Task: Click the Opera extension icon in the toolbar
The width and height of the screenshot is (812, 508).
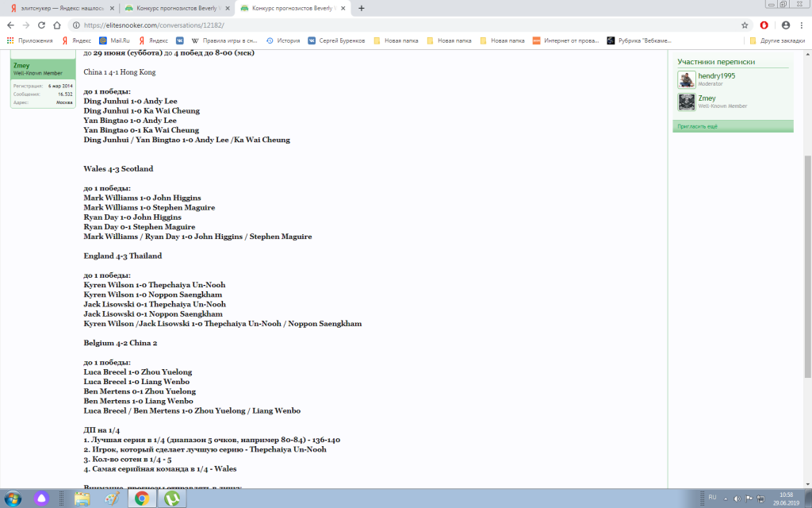Action: (764, 25)
